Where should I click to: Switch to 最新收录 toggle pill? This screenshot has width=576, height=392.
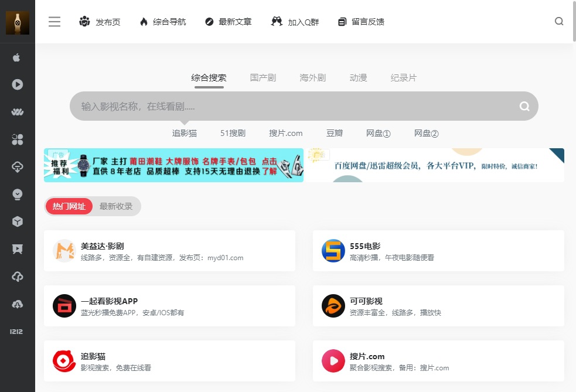click(116, 206)
